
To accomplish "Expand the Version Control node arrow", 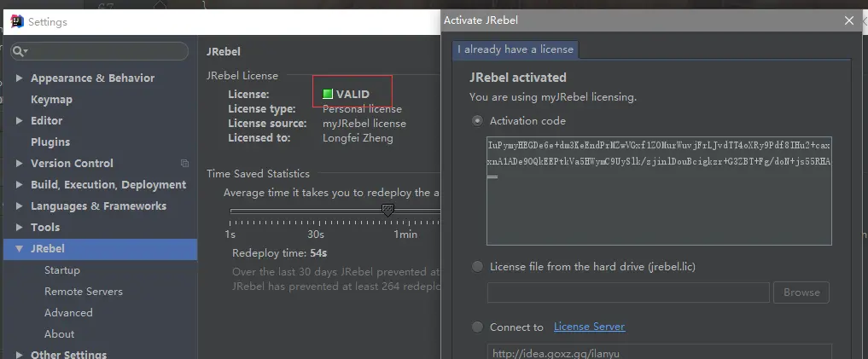I will (x=20, y=163).
